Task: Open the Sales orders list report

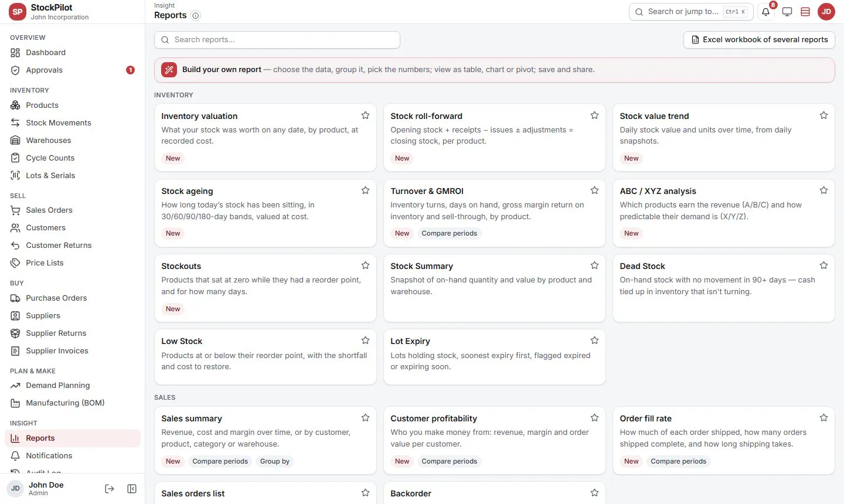Action: [266, 493]
